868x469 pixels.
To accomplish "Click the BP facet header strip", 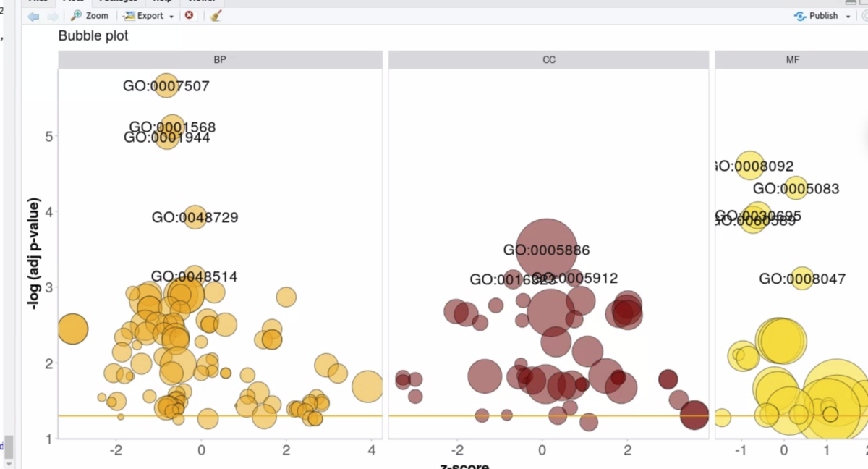I will coord(219,59).
